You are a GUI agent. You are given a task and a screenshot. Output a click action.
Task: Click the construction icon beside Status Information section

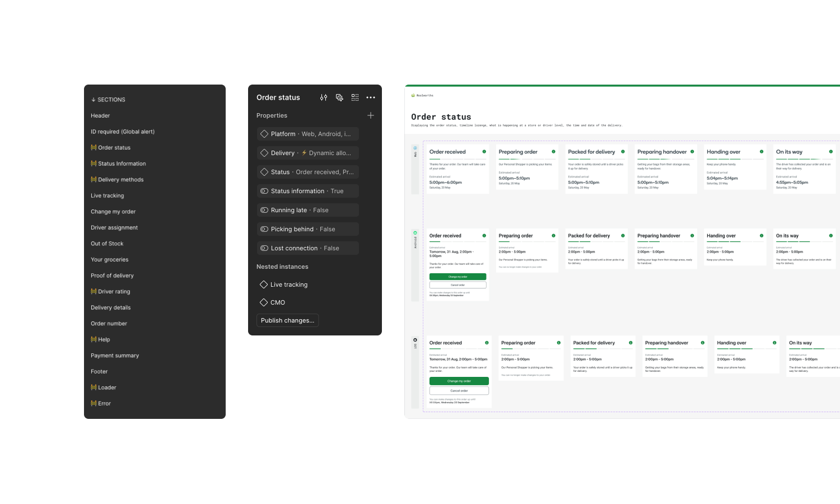[x=94, y=164]
